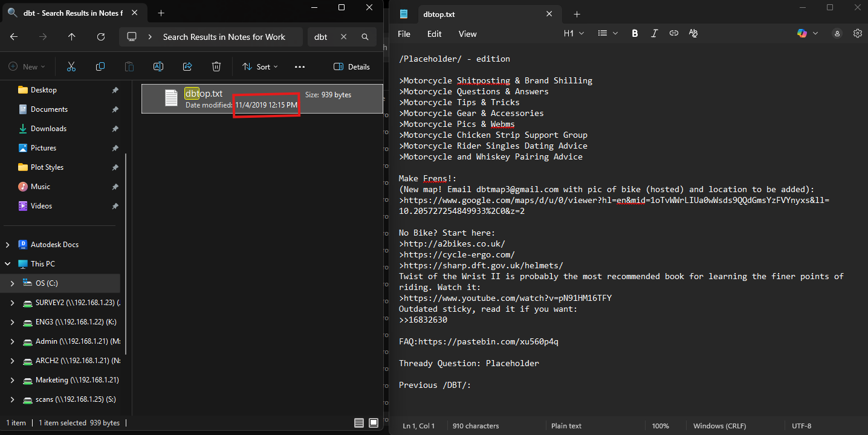
Task: Collapse This PC in the navigation pane
Action: coord(8,264)
